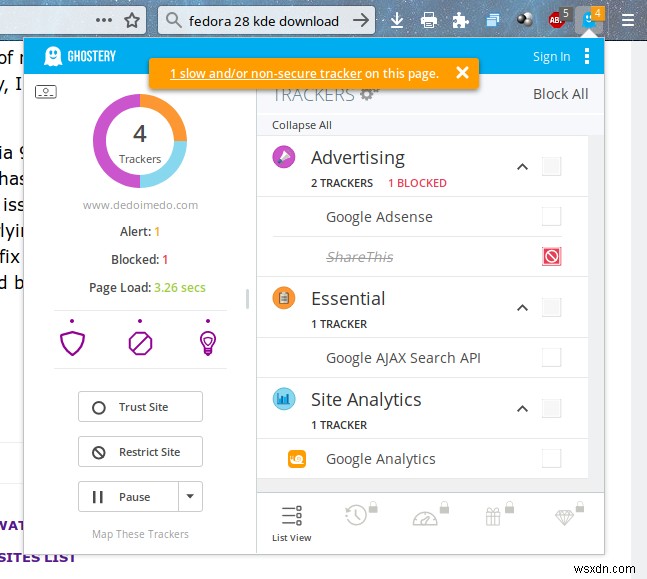The width and height of the screenshot is (647, 579).
Task: Click the purple ad blocking circle-slash icon
Action: point(140,343)
